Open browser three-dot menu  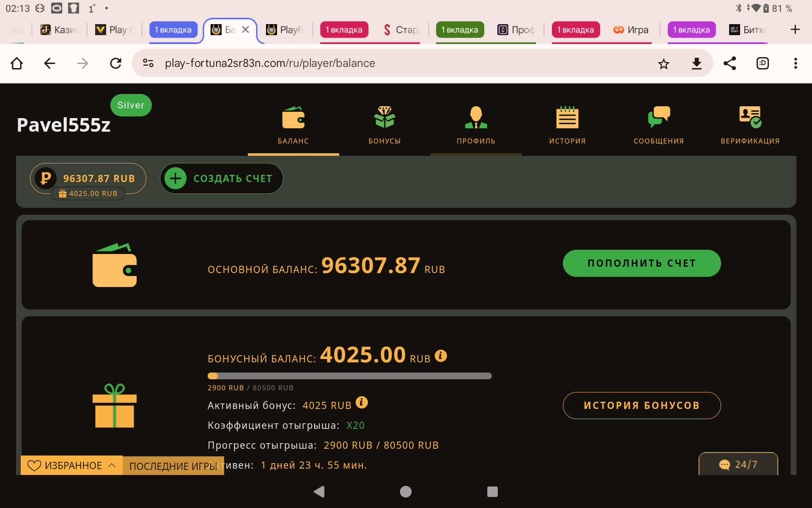coord(795,63)
